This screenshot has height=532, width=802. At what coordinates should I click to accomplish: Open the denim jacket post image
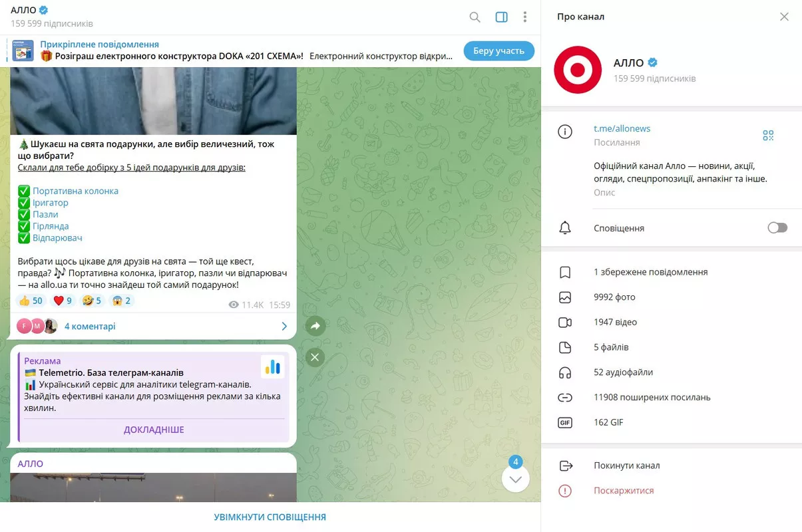[x=153, y=100]
